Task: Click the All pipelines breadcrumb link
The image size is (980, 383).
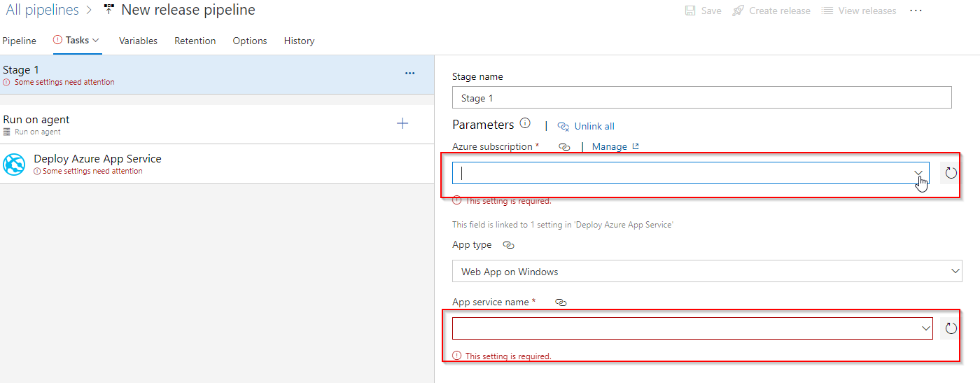Action: click(42, 10)
